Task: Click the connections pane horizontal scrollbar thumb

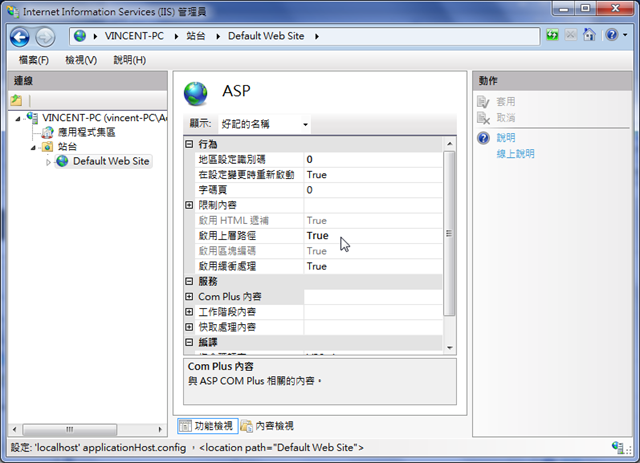Action: click(x=70, y=430)
